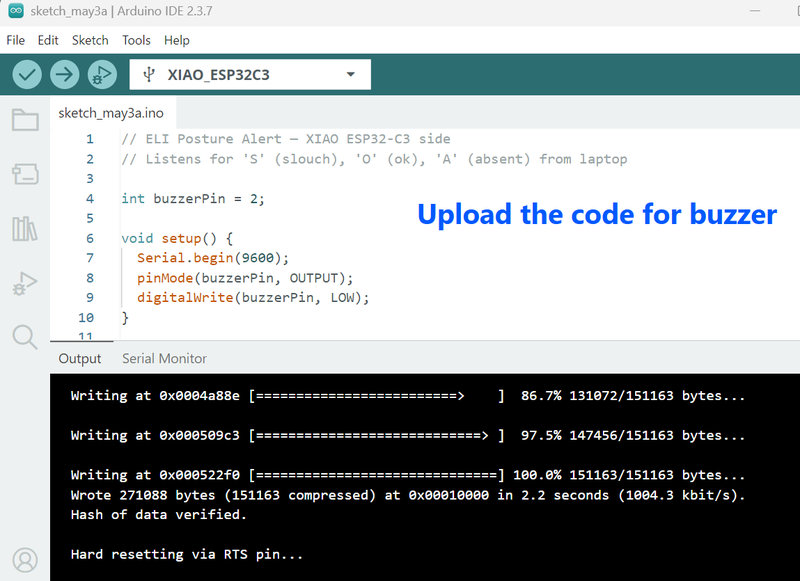
Task: Click the Arduino IDE logo in title bar
Action: point(16,11)
